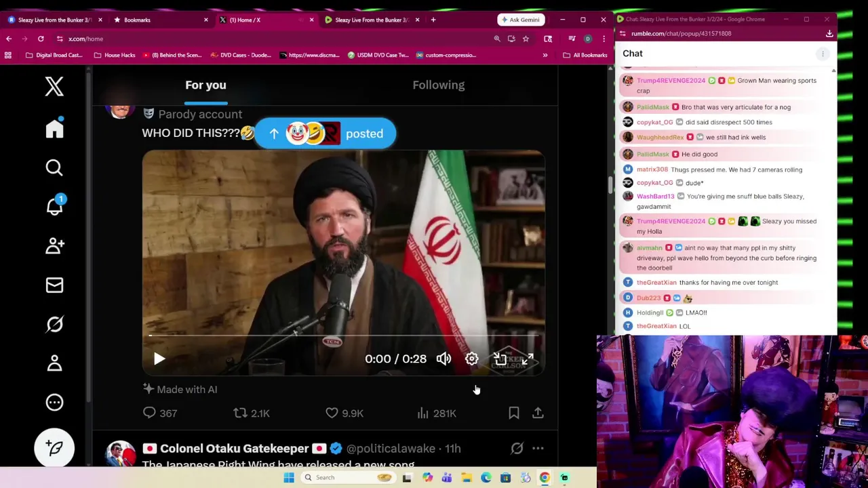This screenshot has height=488, width=868.
Task: Select the Bookmarks browser tab
Action: 161,20
